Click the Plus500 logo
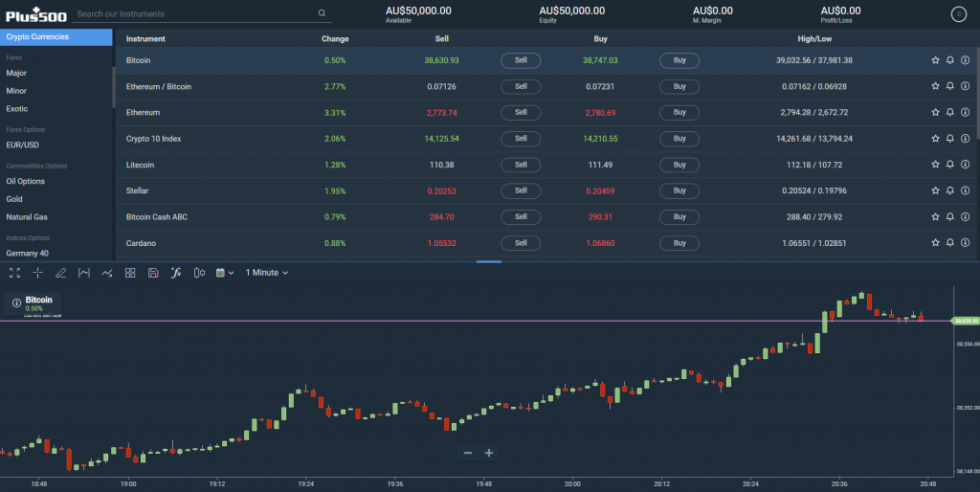The image size is (980, 492). click(36, 13)
